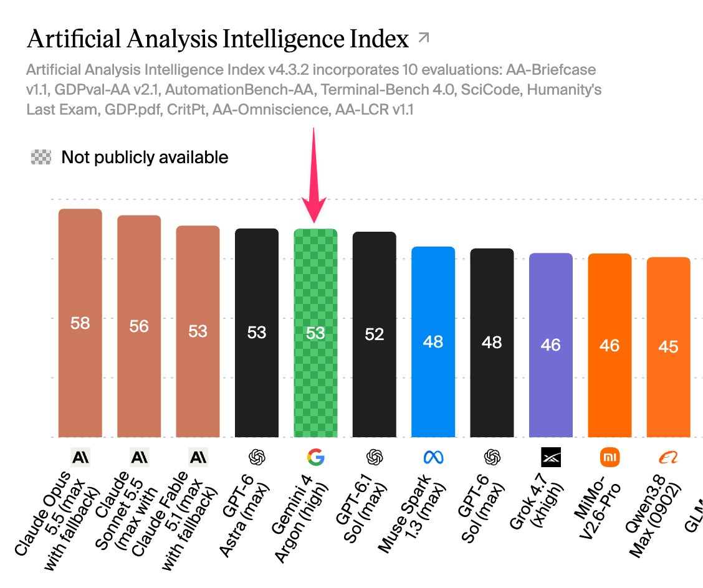Click the Xiaomi logo under MiMo-V2.6-Pro

610,457
